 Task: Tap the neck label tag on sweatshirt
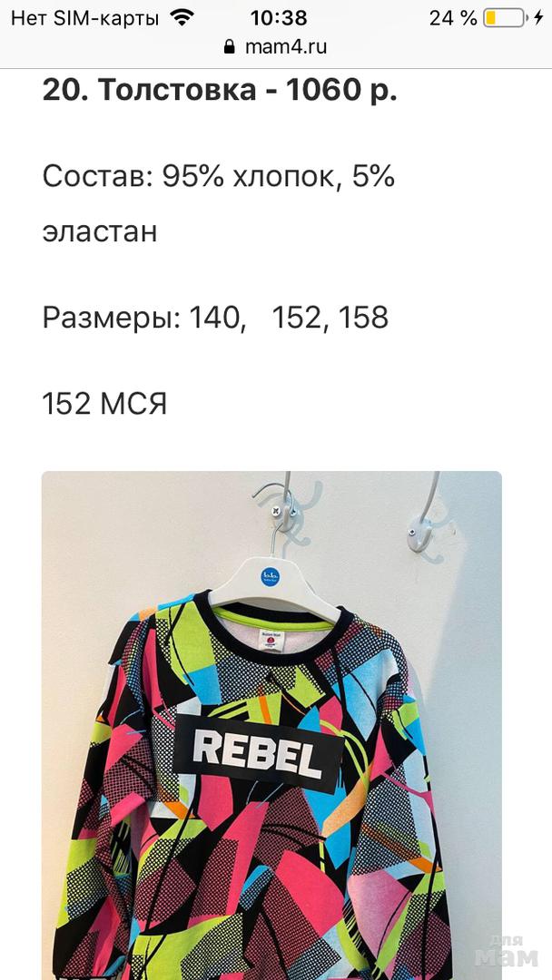click(x=271, y=642)
